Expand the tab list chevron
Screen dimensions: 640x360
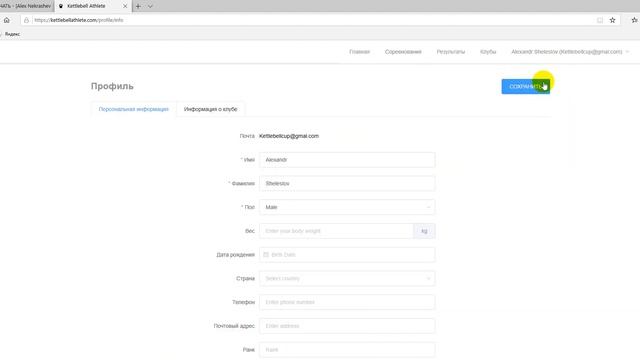(150, 6)
